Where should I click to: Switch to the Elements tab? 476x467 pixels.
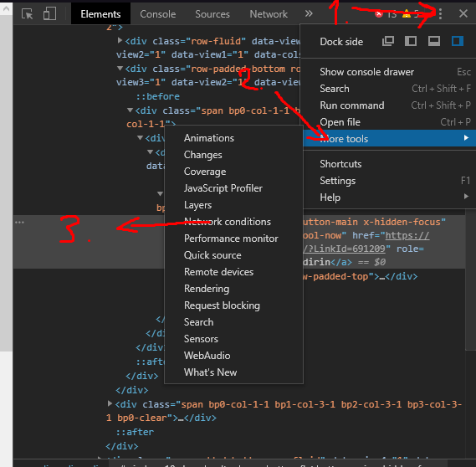click(x=100, y=14)
